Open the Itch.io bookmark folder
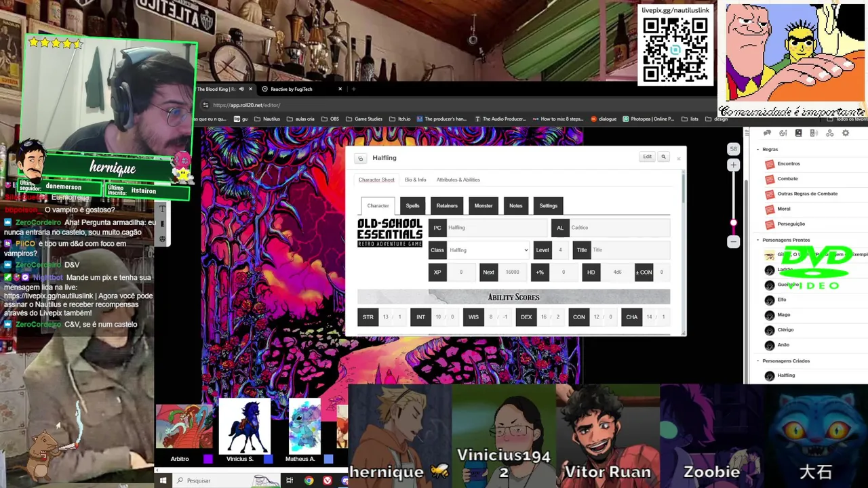The width and height of the screenshot is (868, 488). pyautogui.click(x=400, y=119)
